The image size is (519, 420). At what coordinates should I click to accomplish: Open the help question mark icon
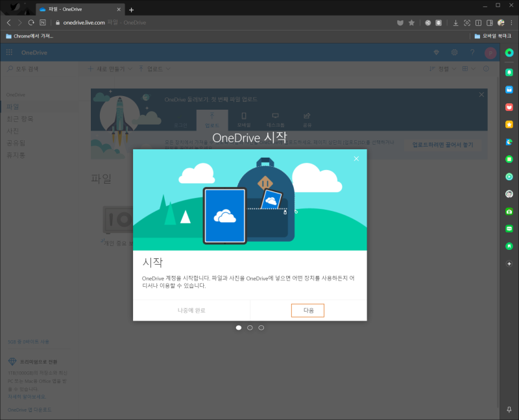pos(472,53)
